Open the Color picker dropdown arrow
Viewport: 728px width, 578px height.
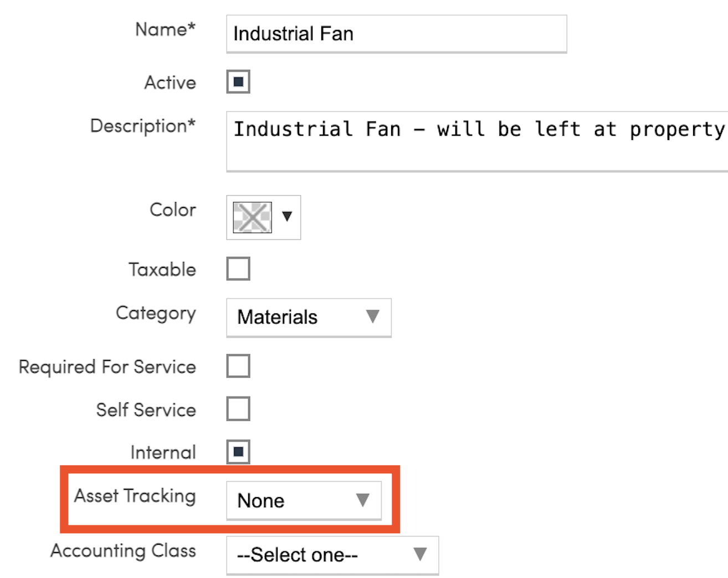click(x=287, y=216)
